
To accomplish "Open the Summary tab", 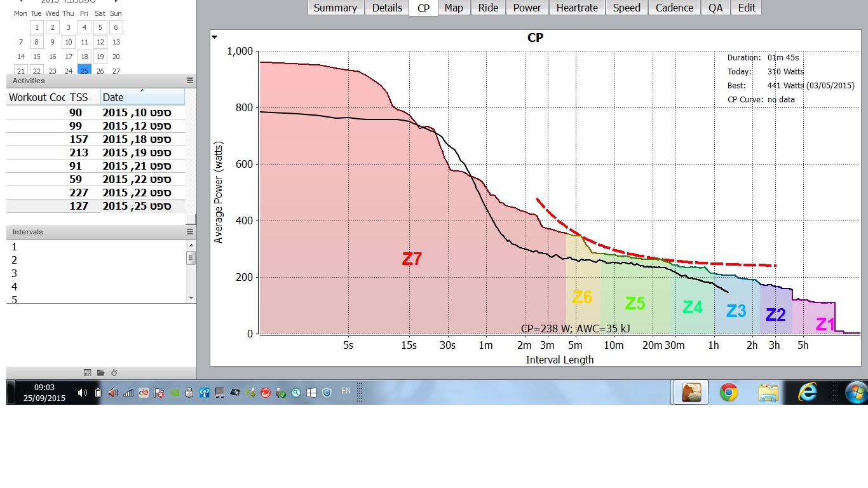I will click(335, 8).
